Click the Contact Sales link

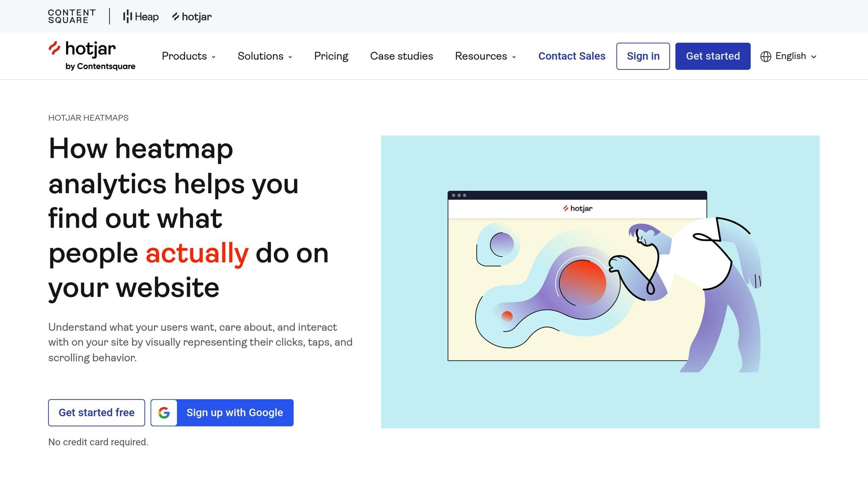[571, 56]
